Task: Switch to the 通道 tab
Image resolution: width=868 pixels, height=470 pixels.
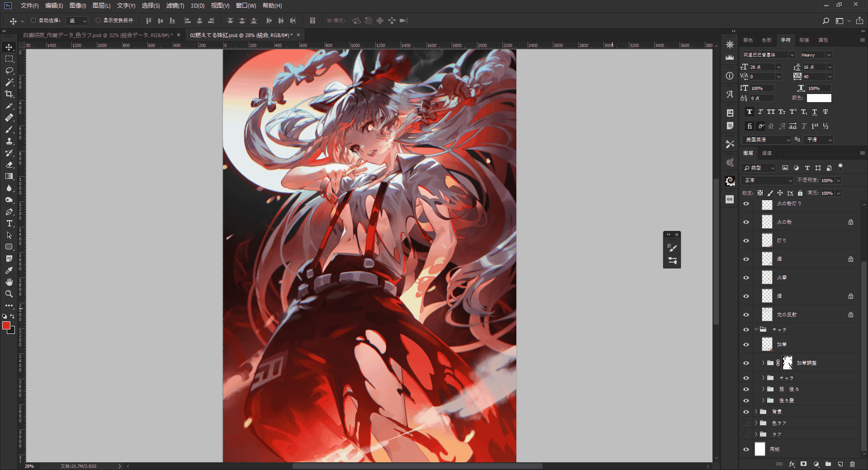Action: tap(767, 153)
